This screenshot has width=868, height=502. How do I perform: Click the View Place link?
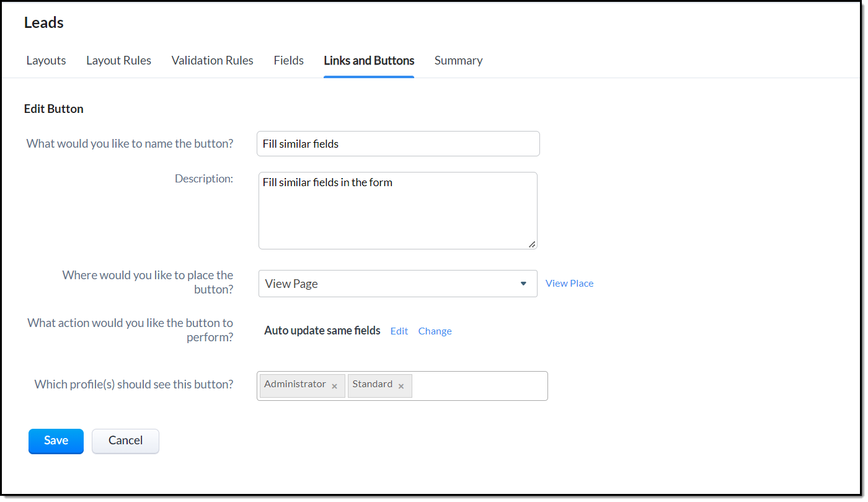point(569,283)
